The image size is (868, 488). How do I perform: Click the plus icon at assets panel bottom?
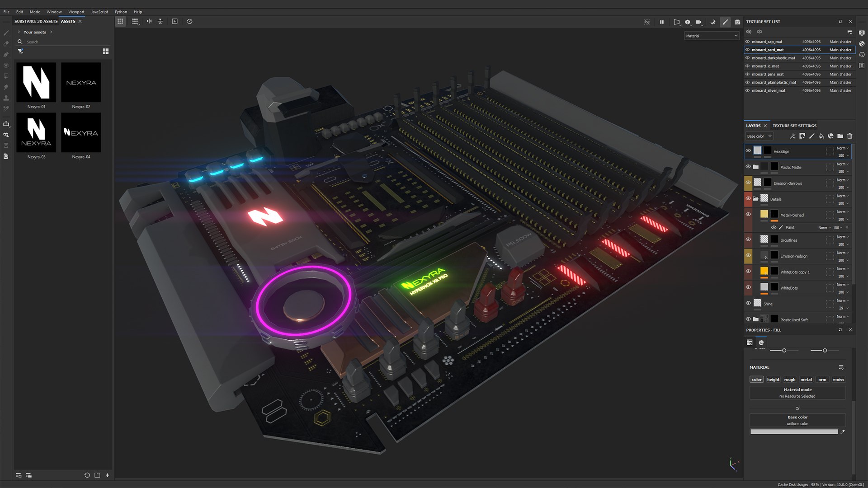point(108,475)
